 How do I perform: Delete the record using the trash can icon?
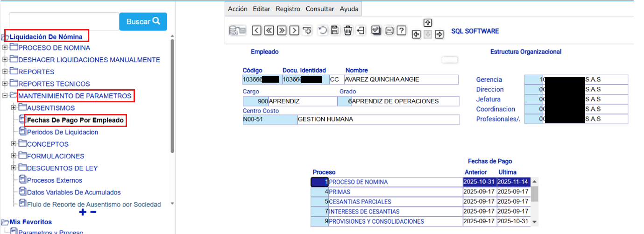348,31
